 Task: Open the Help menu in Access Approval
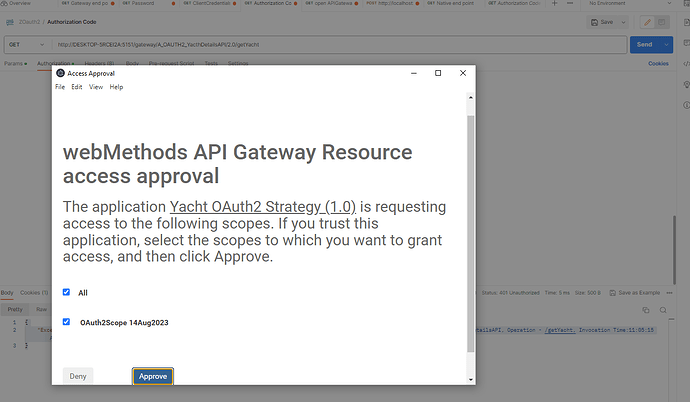[x=116, y=87]
